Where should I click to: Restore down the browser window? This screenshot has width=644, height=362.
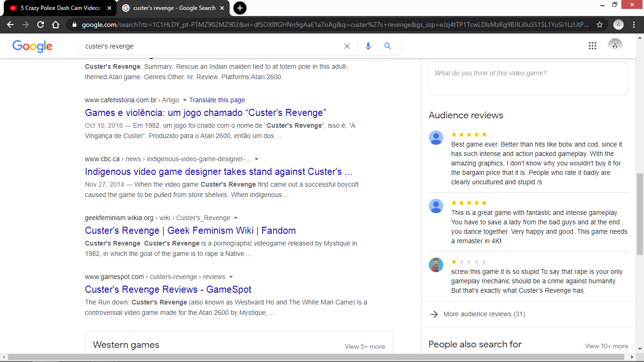click(615, 5)
